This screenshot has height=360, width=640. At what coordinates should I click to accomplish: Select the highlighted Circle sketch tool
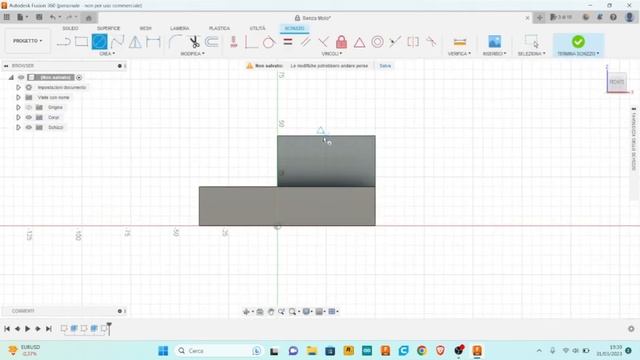click(x=100, y=42)
